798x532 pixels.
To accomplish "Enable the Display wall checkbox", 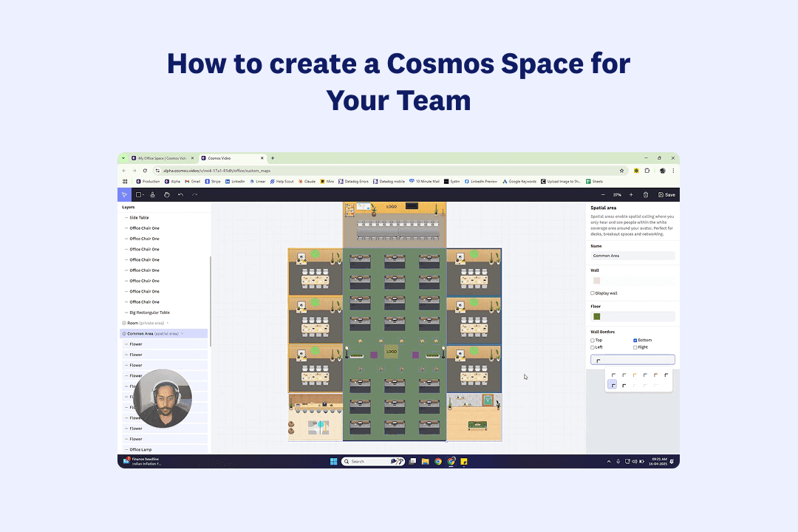I will (593, 293).
